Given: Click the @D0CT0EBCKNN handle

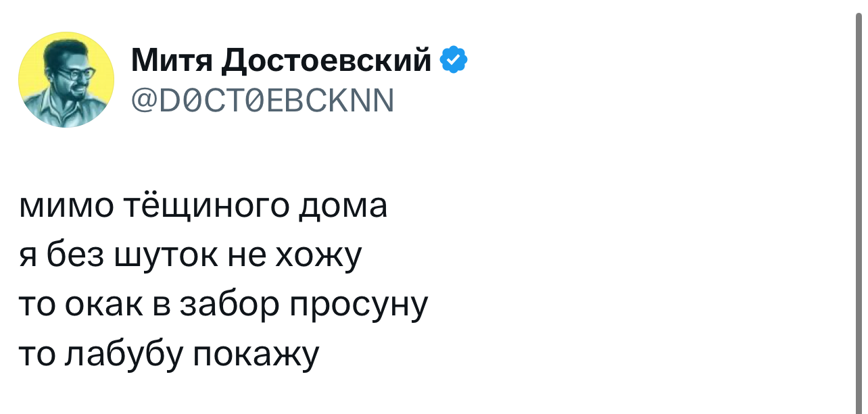Looking at the screenshot, I should pyautogui.click(x=262, y=102).
